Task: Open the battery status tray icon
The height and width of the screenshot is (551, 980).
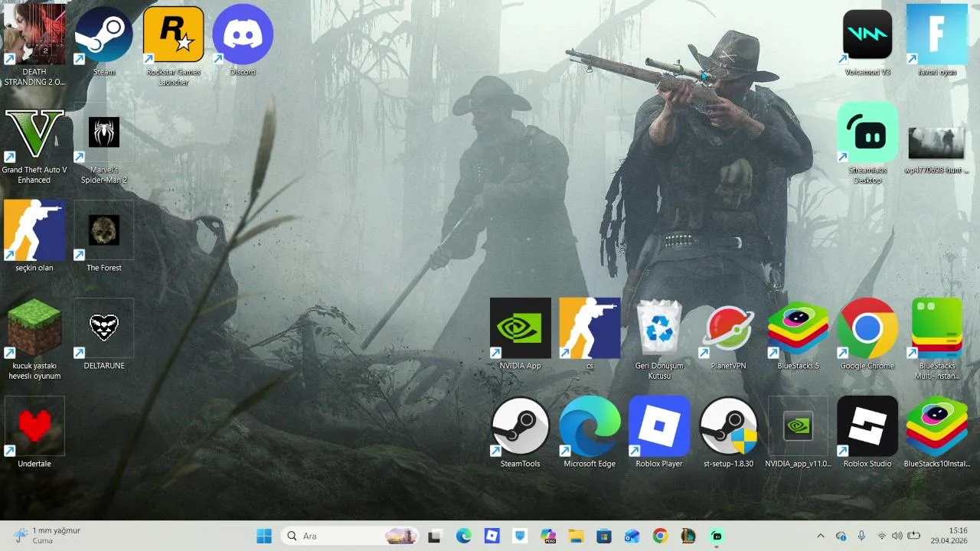Action: point(914,536)
